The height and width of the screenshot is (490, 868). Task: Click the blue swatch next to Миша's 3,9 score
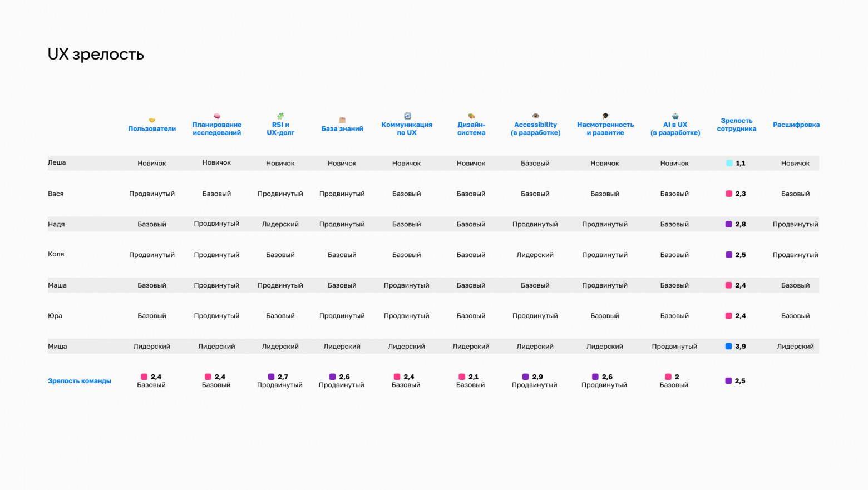(728, 347)
